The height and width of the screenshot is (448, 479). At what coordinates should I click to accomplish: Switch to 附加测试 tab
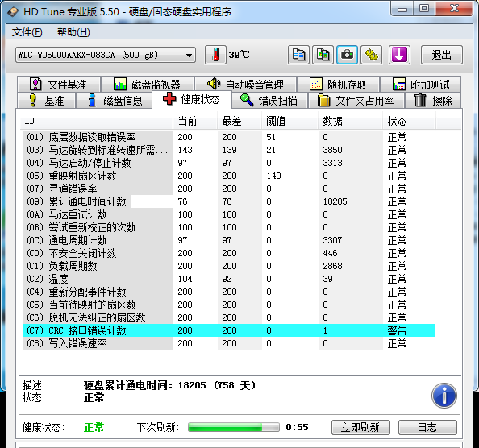pyautogui.click(x=421, y=85)
